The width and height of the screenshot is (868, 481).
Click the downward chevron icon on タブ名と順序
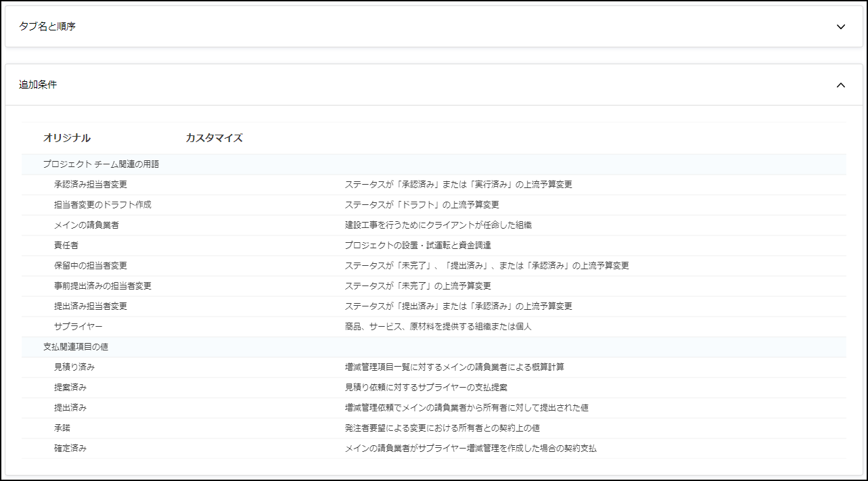(x=841, y=27)
